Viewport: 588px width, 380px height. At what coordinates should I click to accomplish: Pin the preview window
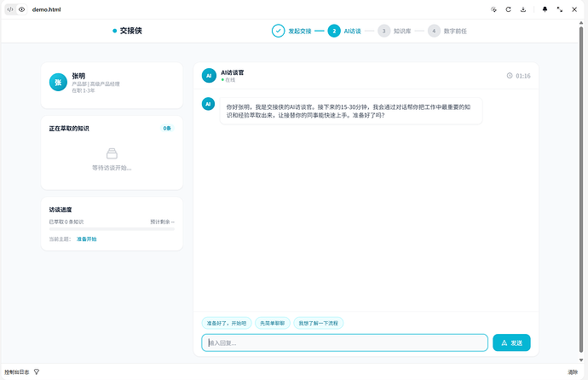pyautogui.click(x=545, y=9)
